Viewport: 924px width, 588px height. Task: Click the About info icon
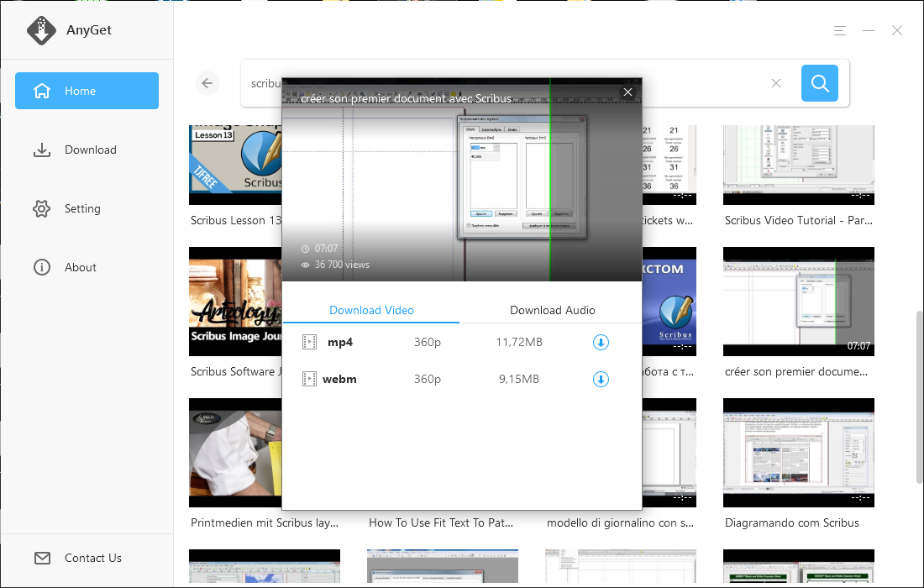[x=42, y=267]
